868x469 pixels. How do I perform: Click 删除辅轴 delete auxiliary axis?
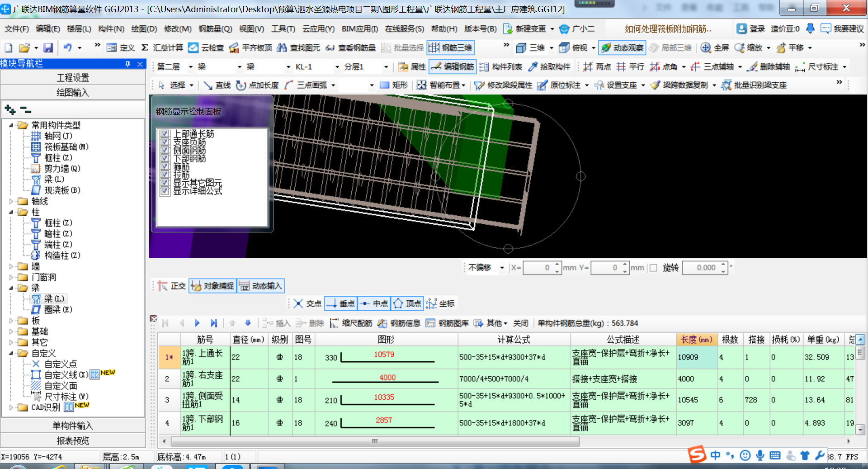click(x=769, y=66)
